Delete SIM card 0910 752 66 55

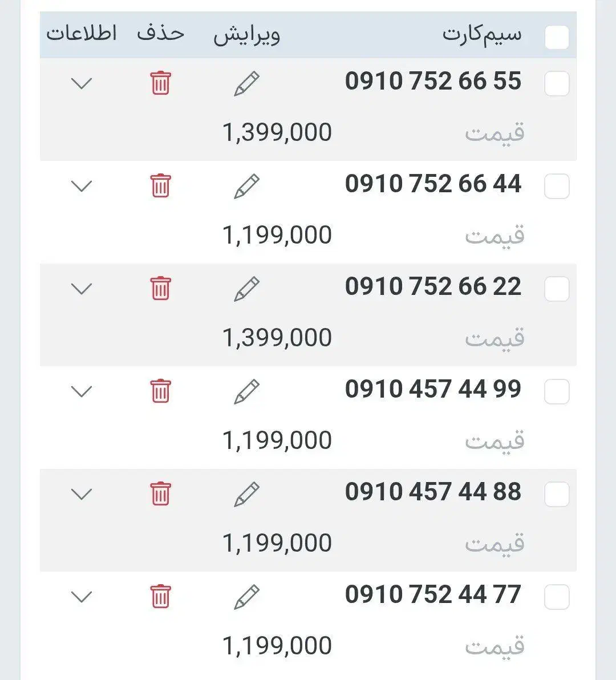160,83
